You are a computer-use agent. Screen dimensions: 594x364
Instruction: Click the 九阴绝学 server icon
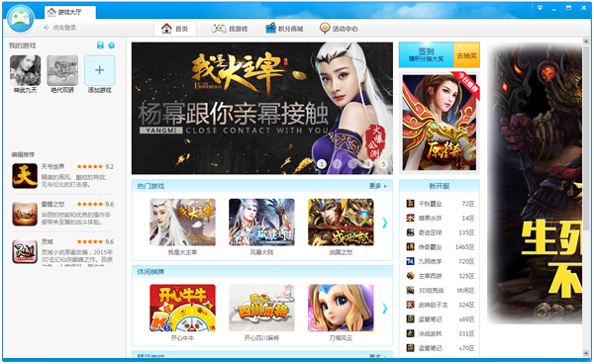pyautogui.click(x=410, y=261)
